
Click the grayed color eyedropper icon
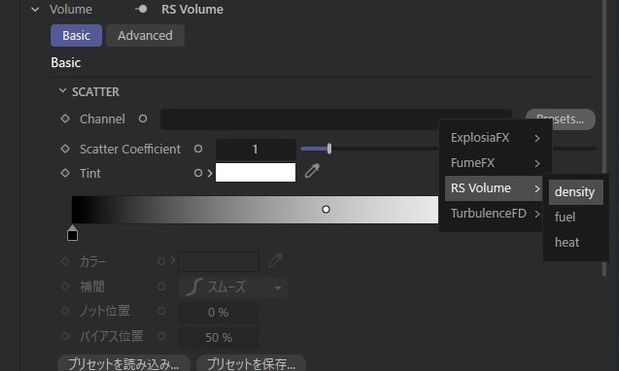tap(275, 260)
